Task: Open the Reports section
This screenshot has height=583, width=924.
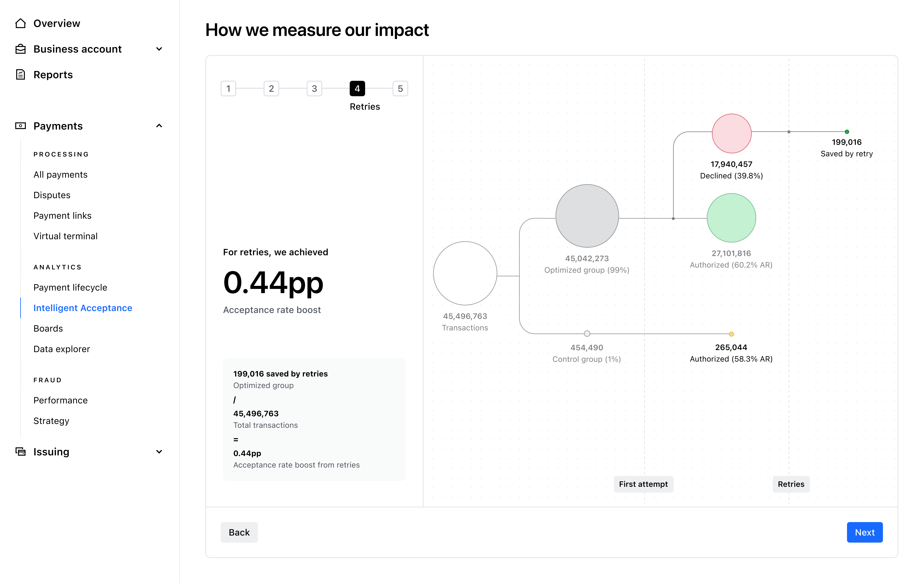Action: click(53, 75)
